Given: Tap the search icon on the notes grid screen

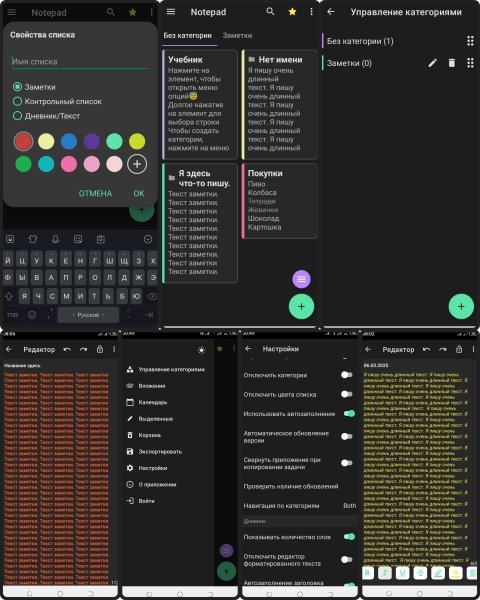Looking at the screenshot, I should click(x=270, y=12).
